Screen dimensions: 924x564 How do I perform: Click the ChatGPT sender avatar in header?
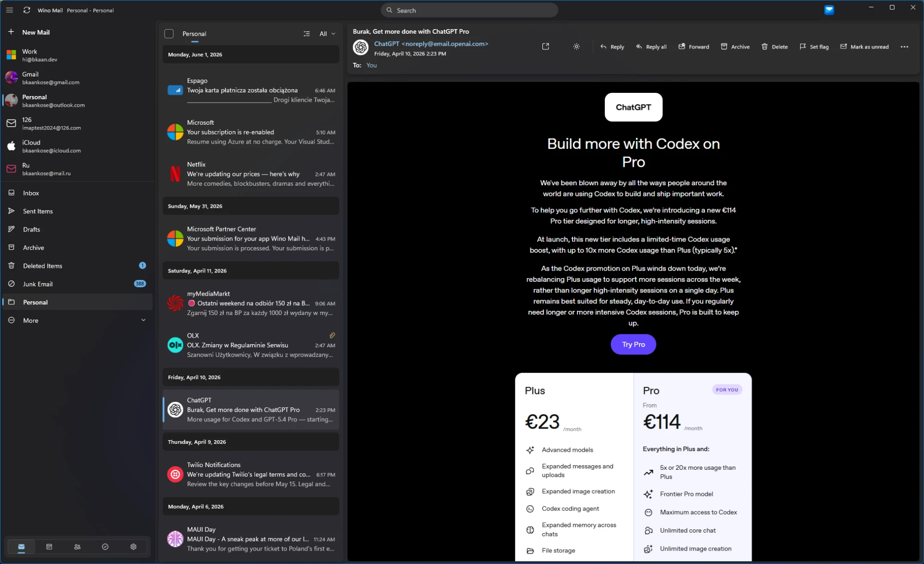(361, 47)
